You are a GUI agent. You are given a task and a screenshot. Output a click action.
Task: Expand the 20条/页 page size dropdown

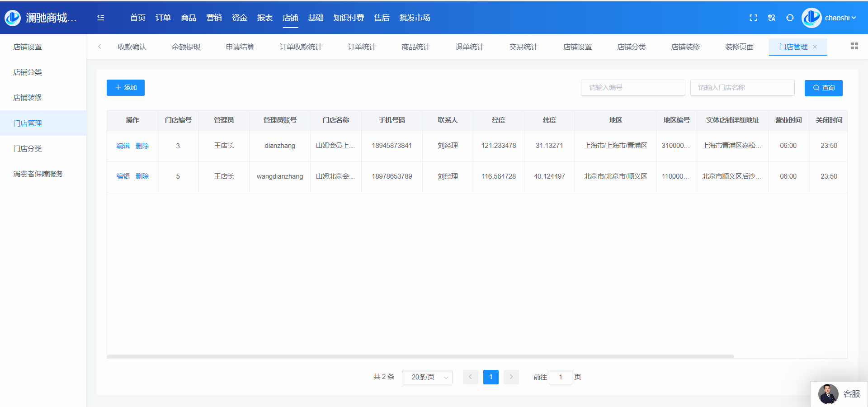point(427,377)
